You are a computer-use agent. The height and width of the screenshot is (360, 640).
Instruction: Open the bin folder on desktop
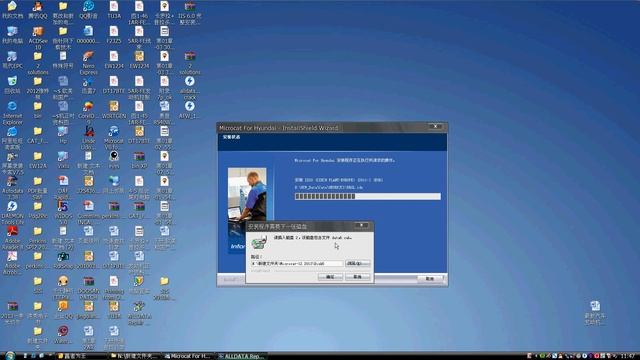[38, 110]
